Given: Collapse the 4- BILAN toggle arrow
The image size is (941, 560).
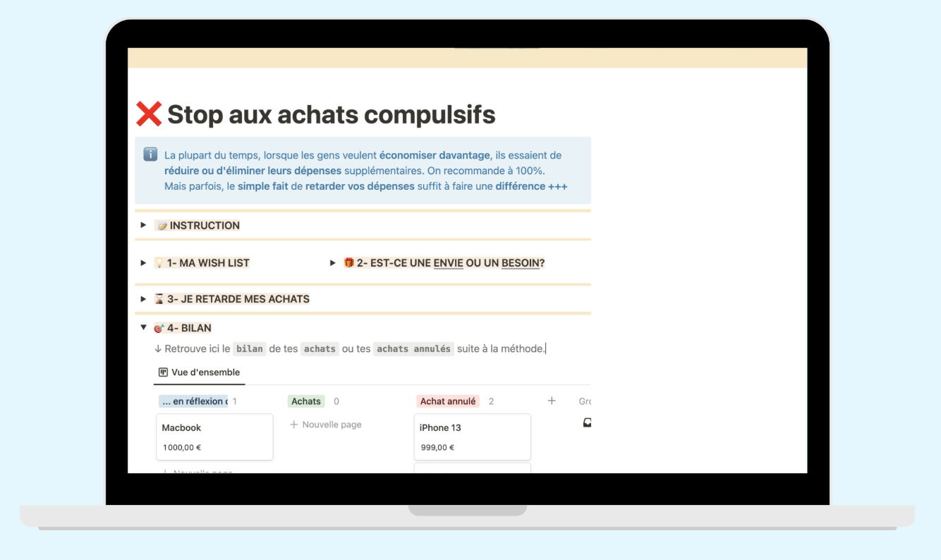Looking at the screenshot, I should point(143,327).
